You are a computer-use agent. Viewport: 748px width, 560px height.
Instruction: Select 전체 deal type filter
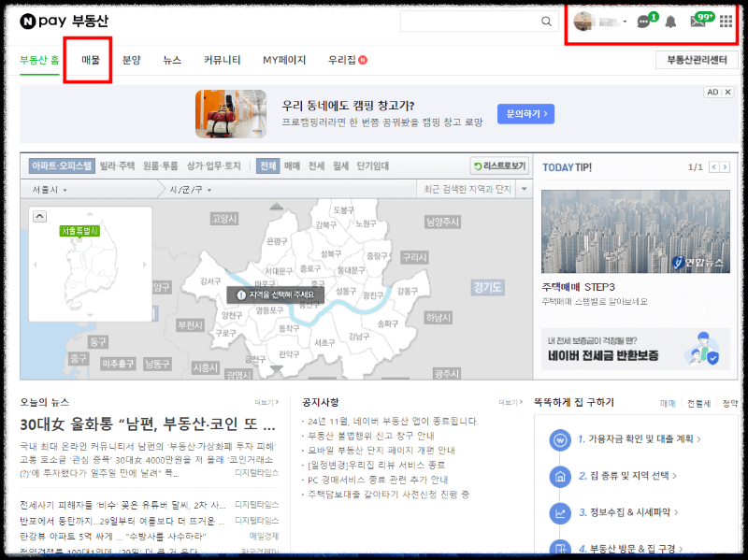coord(267,166)
